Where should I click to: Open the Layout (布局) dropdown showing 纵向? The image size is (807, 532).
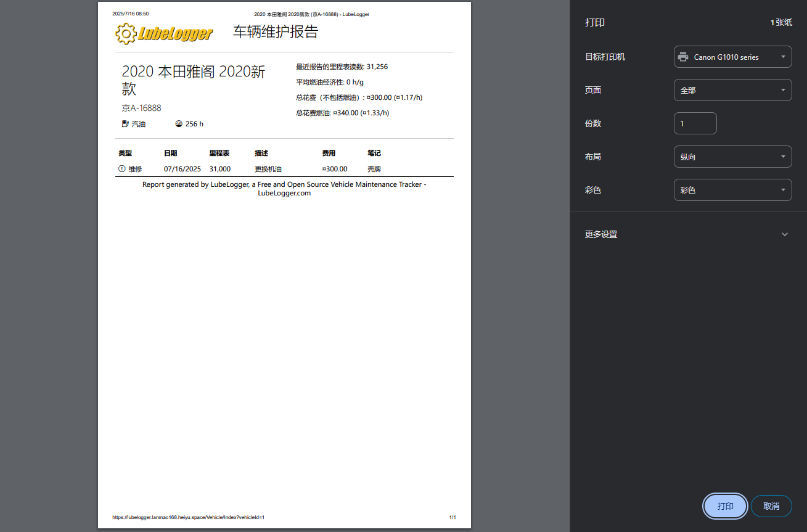point(733,157)
